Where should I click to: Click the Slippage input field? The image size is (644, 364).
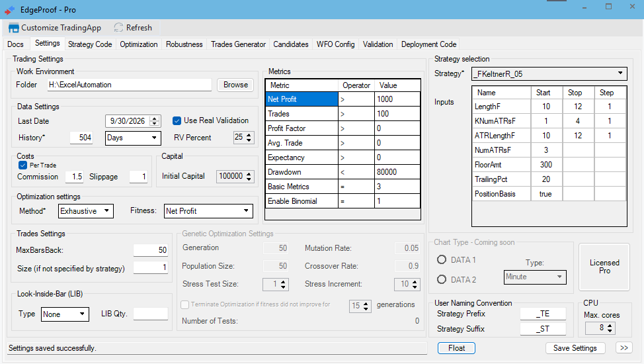click(x=138, y=177)
